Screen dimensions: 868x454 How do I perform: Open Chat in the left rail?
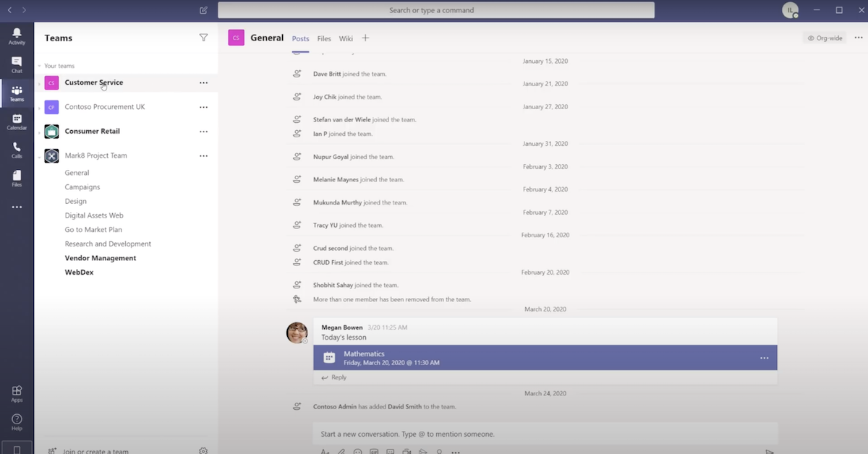17,65
